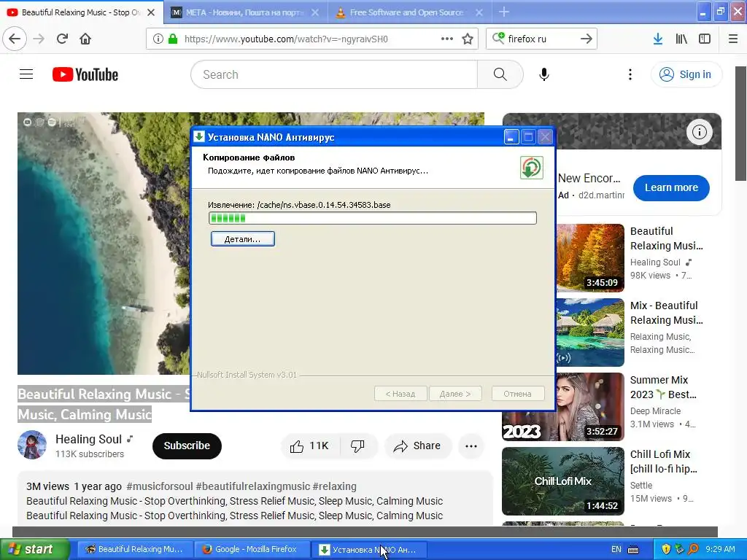Open the ad info icon
Image resolution: width=747 pixels, height=560 pixels.
click(x=700, y=132)
